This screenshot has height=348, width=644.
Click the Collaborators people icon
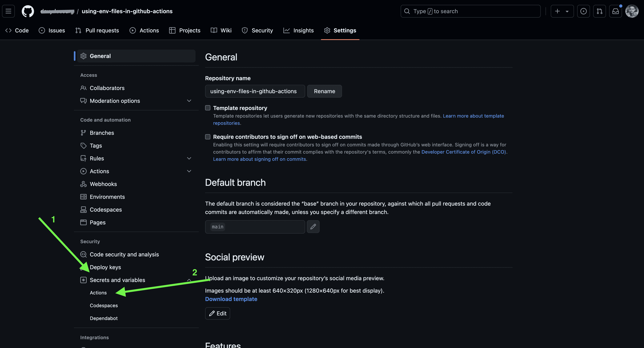pyautogui.click(x=83, y=88)
